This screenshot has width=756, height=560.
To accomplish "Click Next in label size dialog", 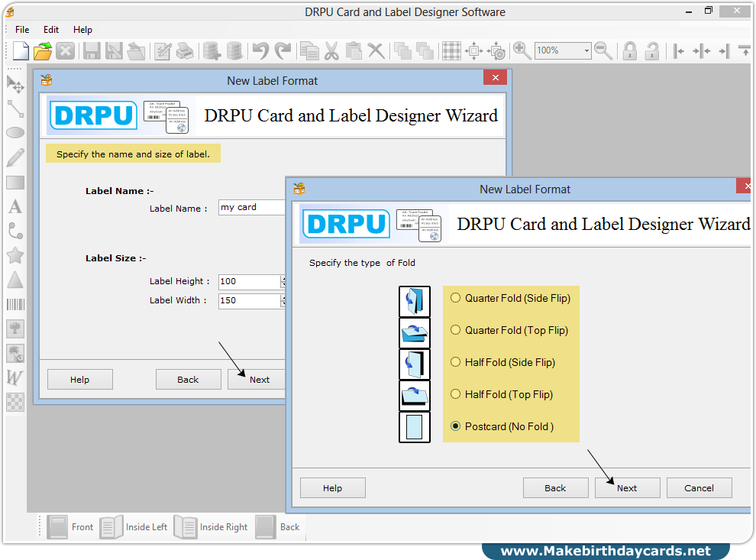I will tap(257, 380).
